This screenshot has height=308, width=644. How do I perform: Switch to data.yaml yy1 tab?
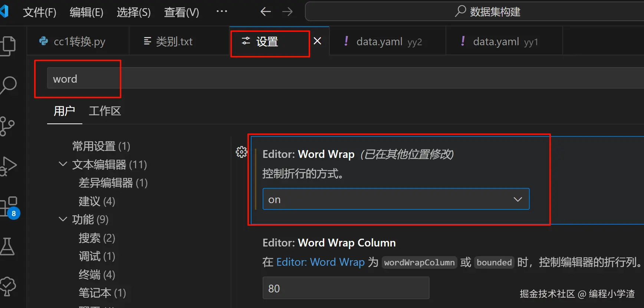(504, 41)
